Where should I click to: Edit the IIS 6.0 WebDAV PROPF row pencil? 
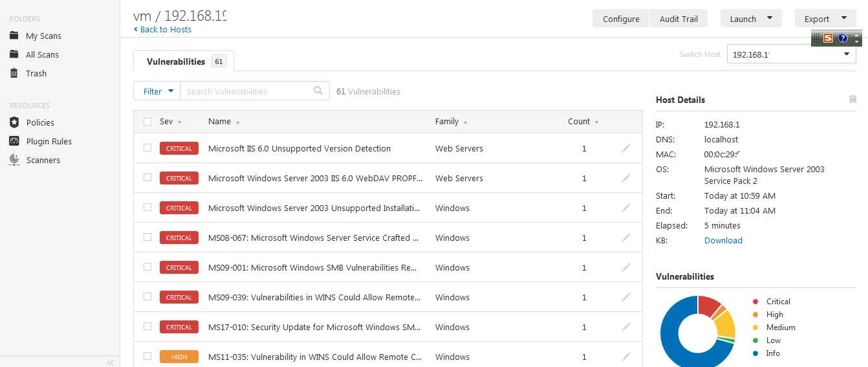(x=625, y=178)
